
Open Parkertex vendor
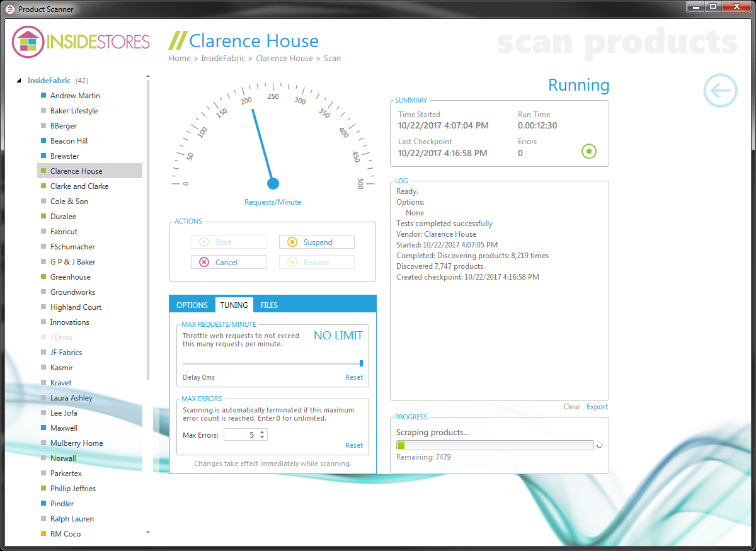coord(66,474)
